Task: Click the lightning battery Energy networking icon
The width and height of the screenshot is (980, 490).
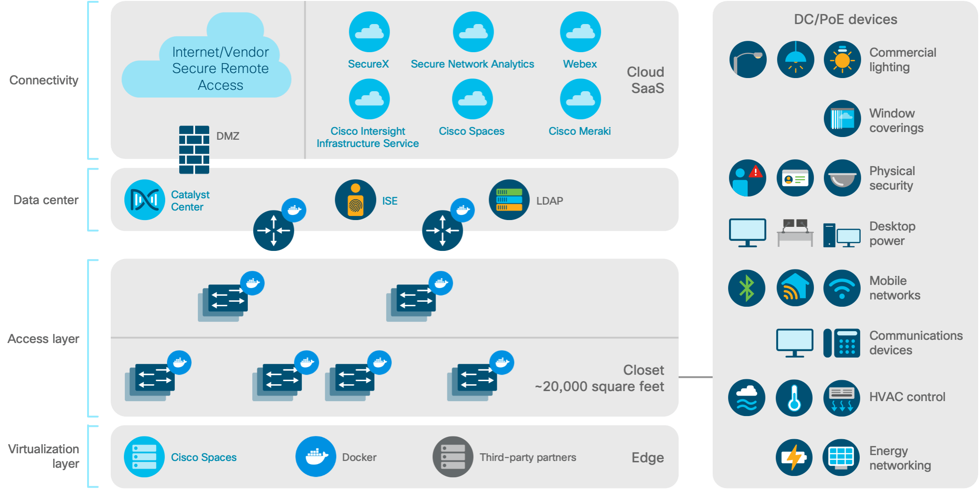Action: coord(794,457)
